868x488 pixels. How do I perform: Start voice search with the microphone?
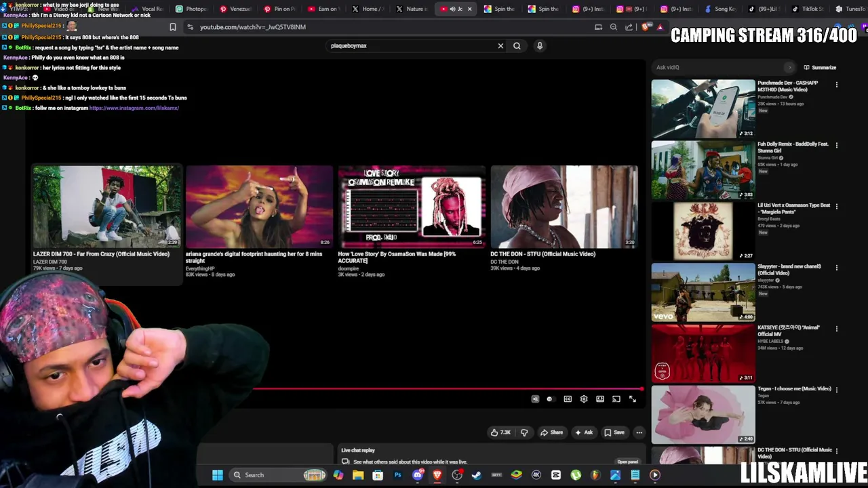540,46
